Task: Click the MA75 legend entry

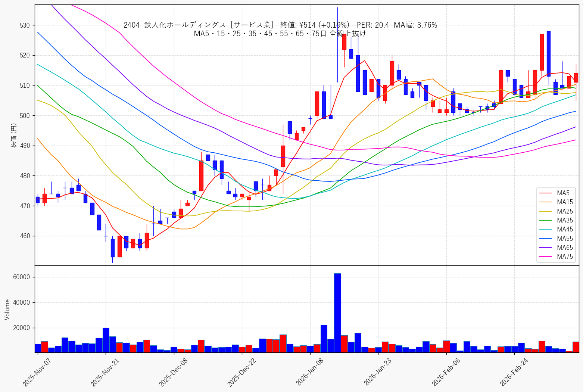Action: tap(556, 256)
